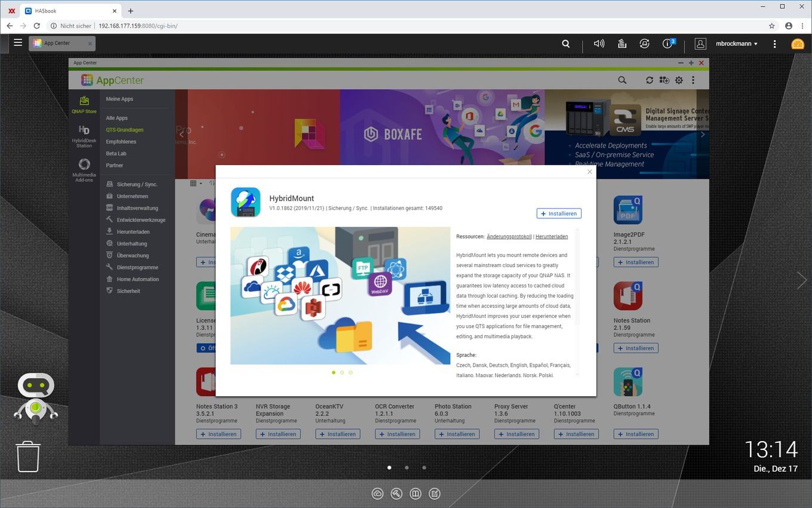Switch to third desktop page dot
The width and height of the screenshot is (812, 508).
424,468
